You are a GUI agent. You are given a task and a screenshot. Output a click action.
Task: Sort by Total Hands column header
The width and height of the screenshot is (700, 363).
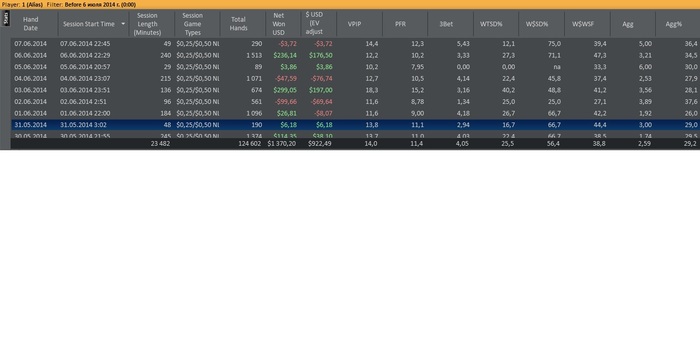click(238, 24)
